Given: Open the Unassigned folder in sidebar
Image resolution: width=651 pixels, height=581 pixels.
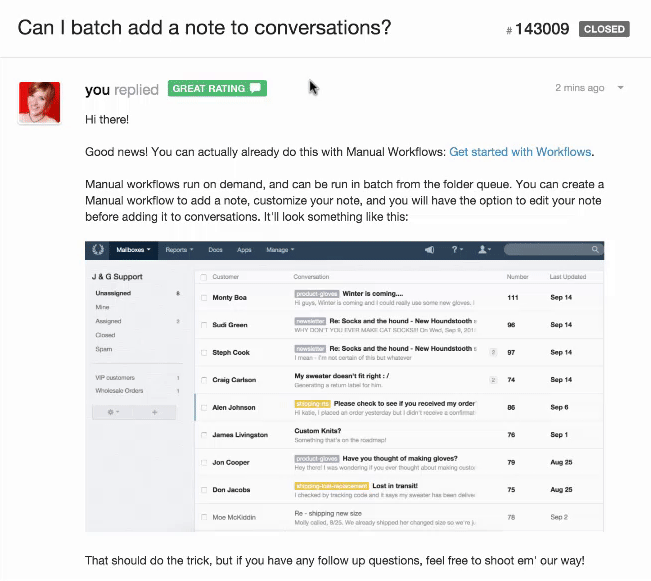Looking at the screenshot, I should 113,293.
